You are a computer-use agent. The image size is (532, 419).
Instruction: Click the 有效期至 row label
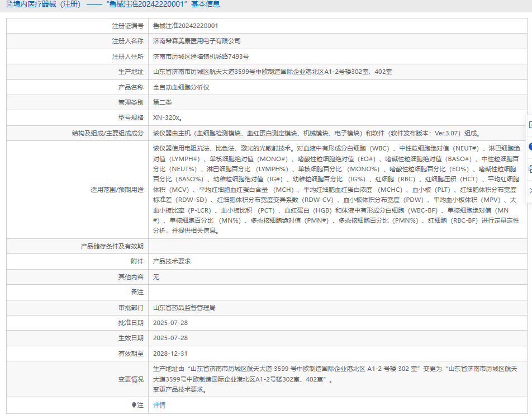coord(131,354)
